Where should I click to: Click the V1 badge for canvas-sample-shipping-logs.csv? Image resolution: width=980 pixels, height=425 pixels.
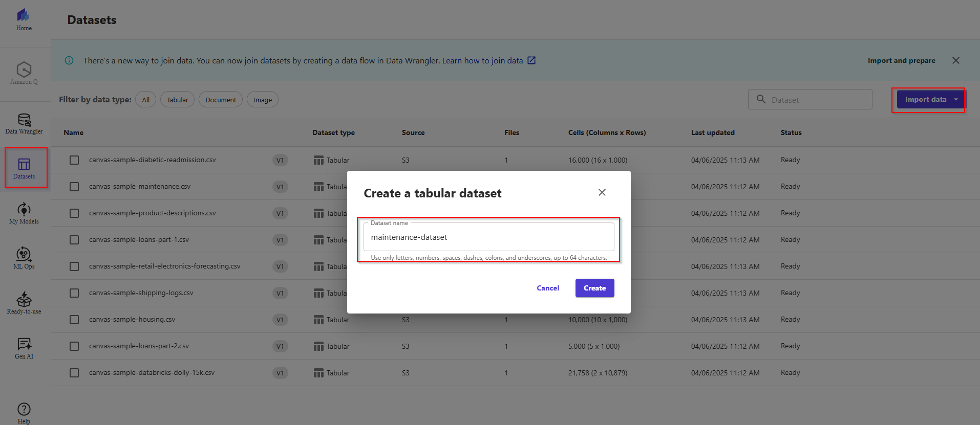pyautogui.click(x=280, y=293)
